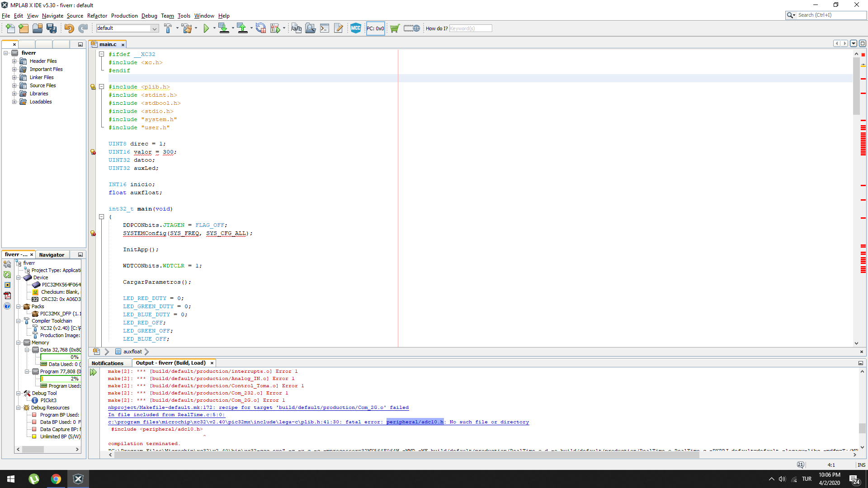The width and height of the screenshot is (868, 488).
Task: Open Microchip store cart icon
Action: pos(395,28)
